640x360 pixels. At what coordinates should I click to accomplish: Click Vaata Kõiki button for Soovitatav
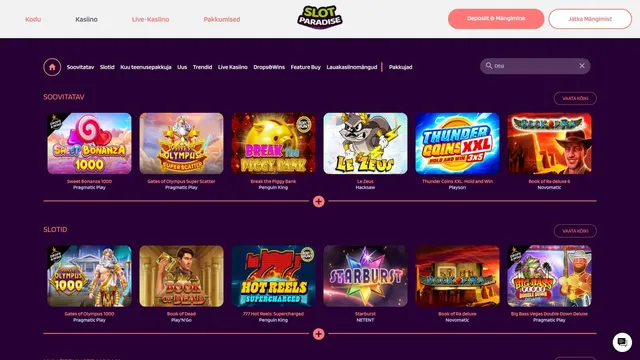pyautogui.click(x=575, y=98)
